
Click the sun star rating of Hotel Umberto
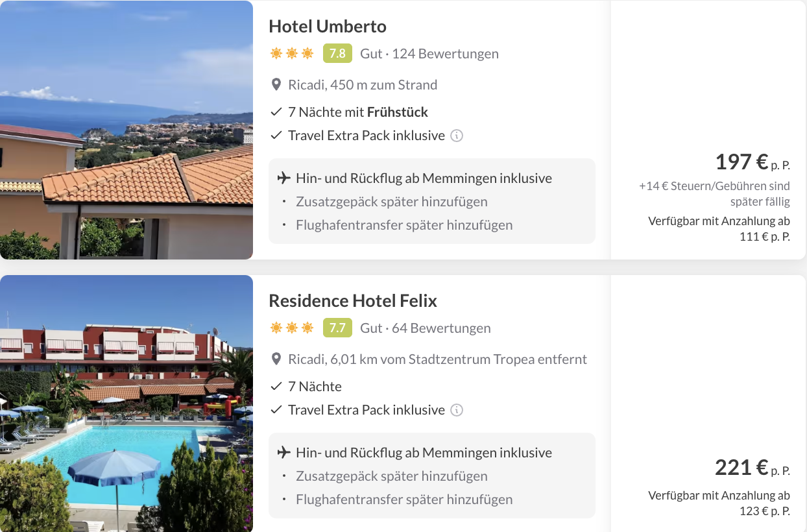point(292,54)
